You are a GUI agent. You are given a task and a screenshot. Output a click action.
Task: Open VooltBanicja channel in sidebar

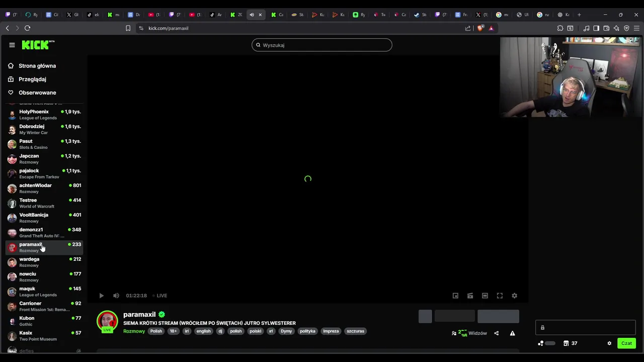pos(44,218)
